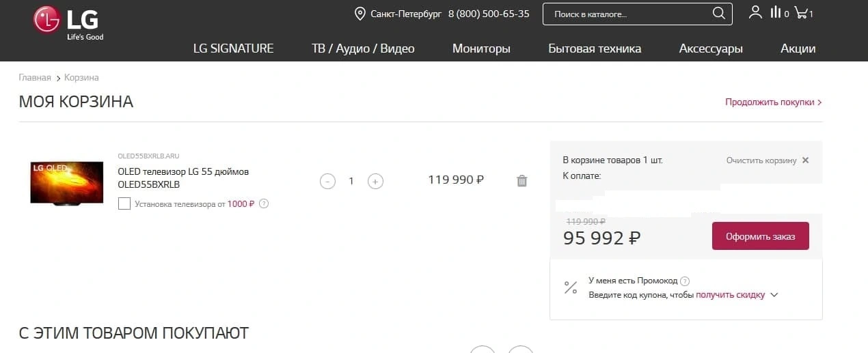Screen dimensions: 868x353
Task: Click the LG OLED TV thumbnail
Action: [x=66, y=182]
